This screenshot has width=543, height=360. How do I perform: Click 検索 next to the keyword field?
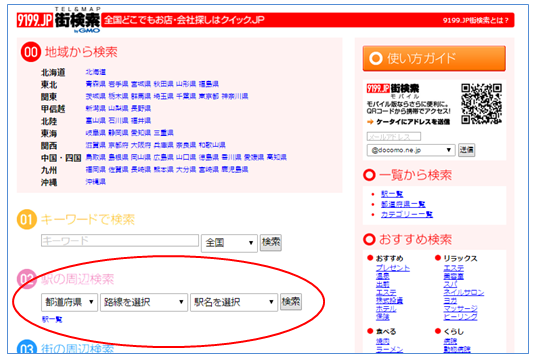point(271,242)
